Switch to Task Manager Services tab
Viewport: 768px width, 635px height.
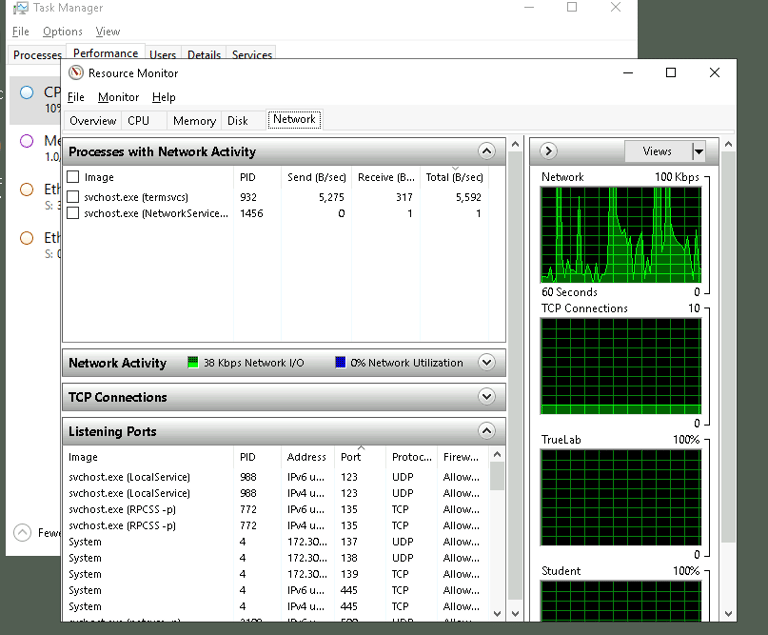(252, 55)
